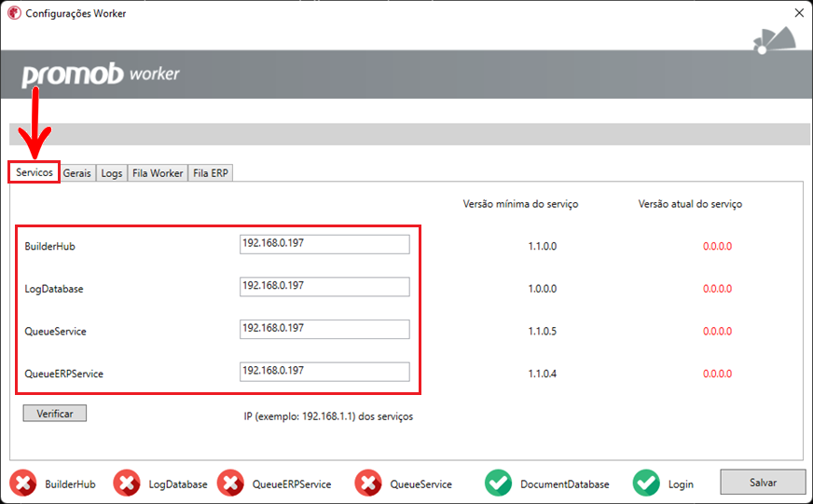
Task: Click the BuilderHub label in services list
Action: click(x=49, y=246)
